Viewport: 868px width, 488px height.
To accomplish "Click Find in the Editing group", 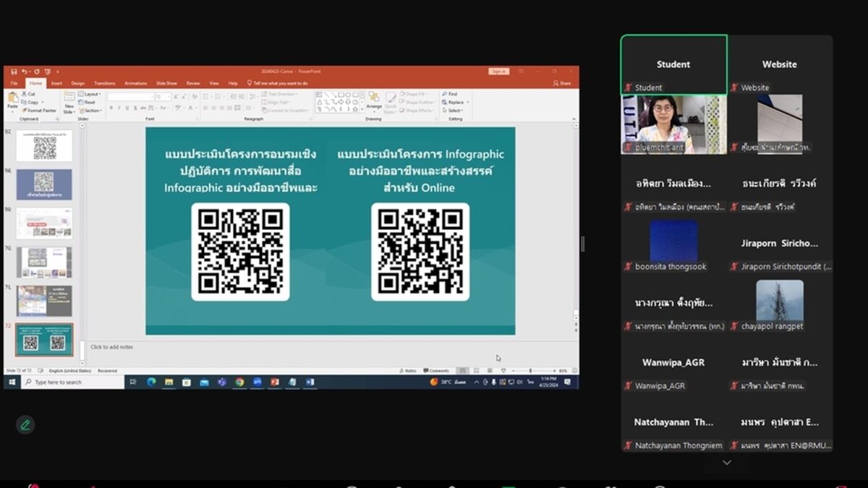I will tap(450, 94).
